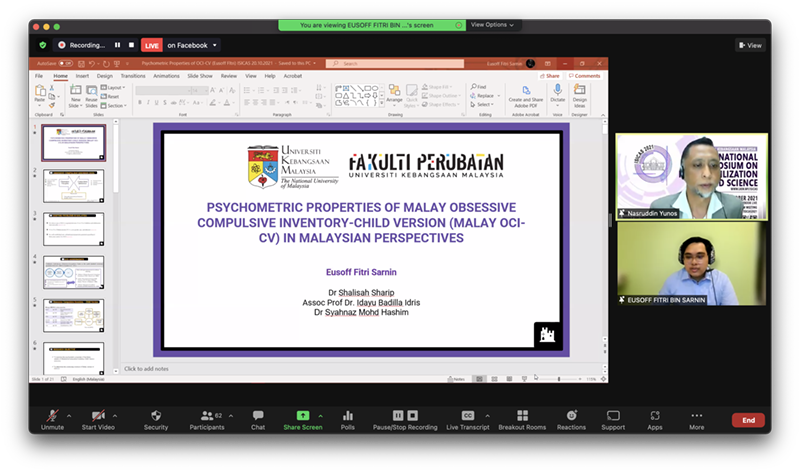800x472 pixels.
Task: Open the Participants list
Action: click(207, 418)
